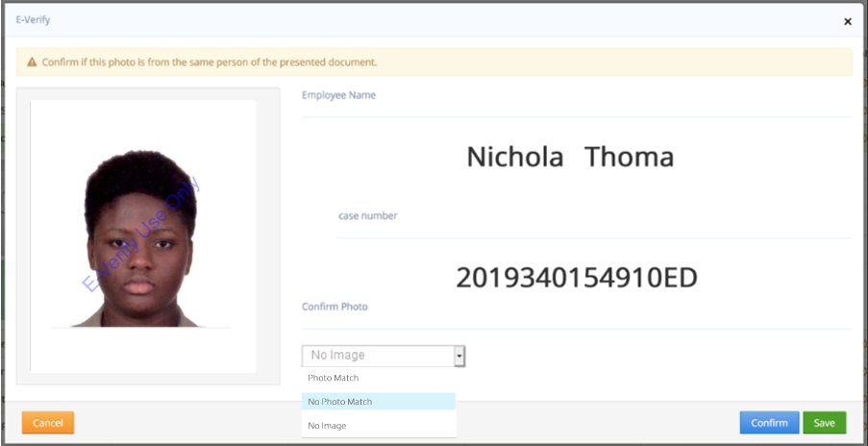The image size is (868, 446).
Task: Click the Confirm Photo field label
Action: point(335,307)
